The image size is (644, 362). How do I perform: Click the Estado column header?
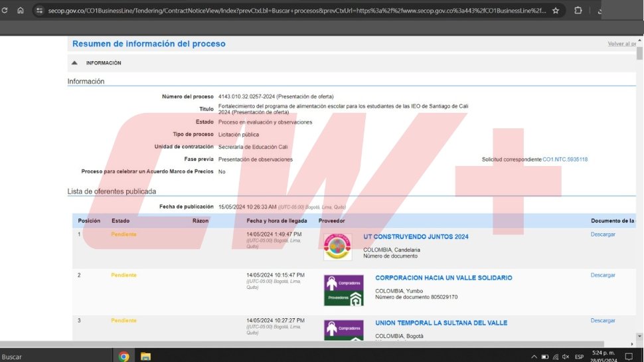click(x=120, y=221)
